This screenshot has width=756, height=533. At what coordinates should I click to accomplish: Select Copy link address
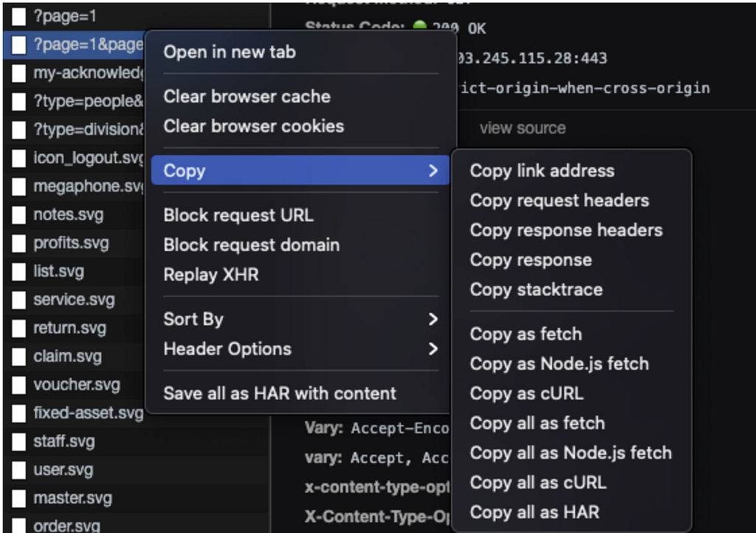coord(542,171)
